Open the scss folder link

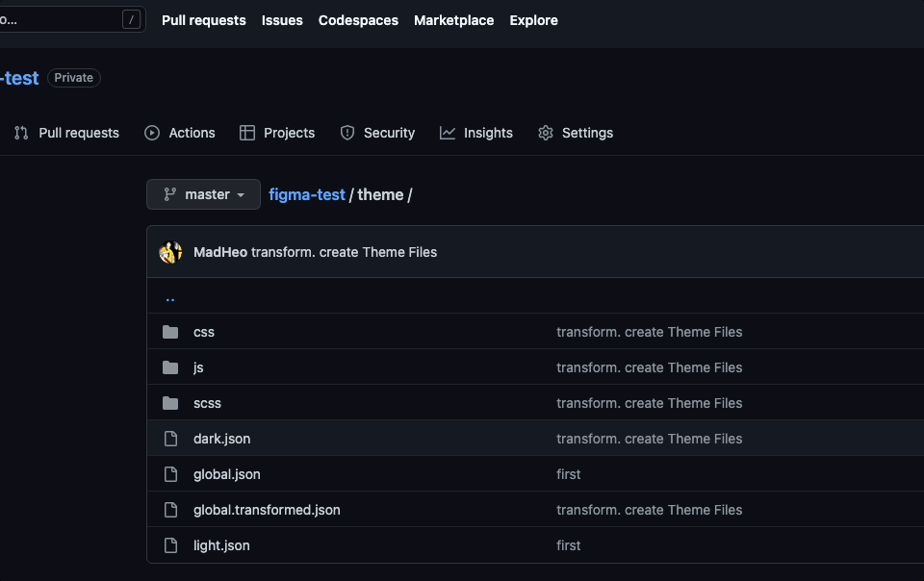tap(208, 403)
